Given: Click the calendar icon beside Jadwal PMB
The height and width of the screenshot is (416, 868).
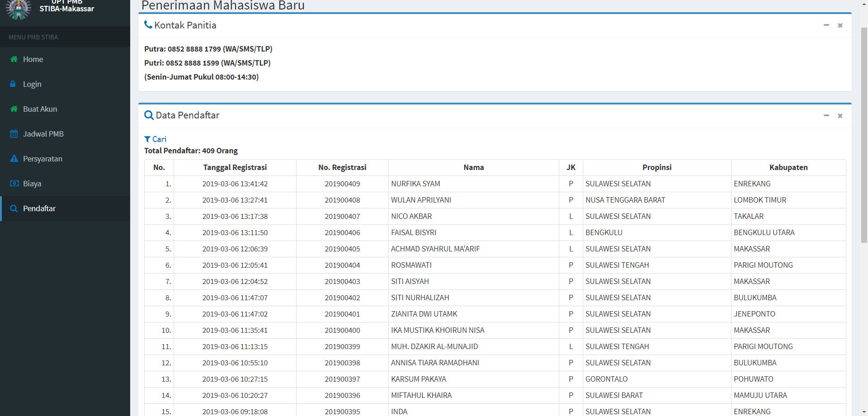Looking at the screenshot, I should pos(14,134).
